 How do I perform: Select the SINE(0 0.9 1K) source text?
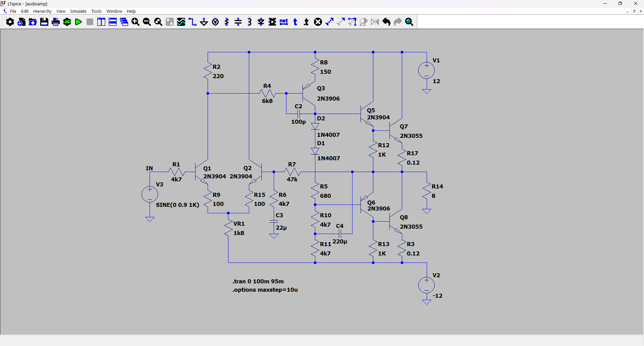pyautogui.click(x=177, y=205)
